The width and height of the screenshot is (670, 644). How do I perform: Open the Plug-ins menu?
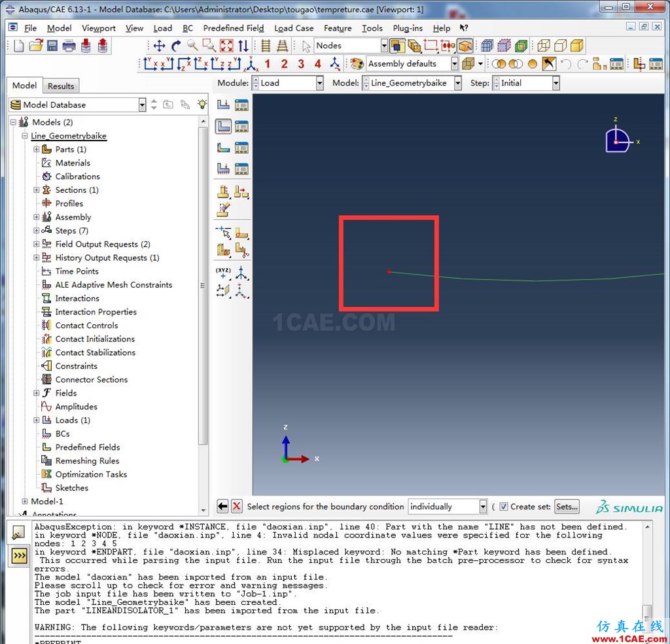tap(407, 28)
